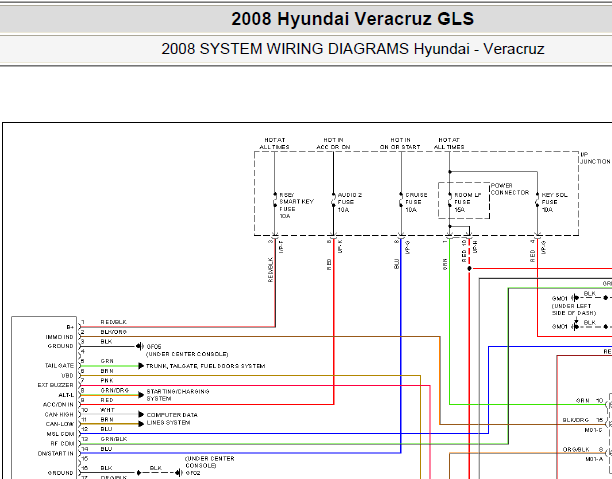The width and height of the screenshot is (612, 479).
Task: Click the GF05 ground text near pin 3
Action: (154, 347)
